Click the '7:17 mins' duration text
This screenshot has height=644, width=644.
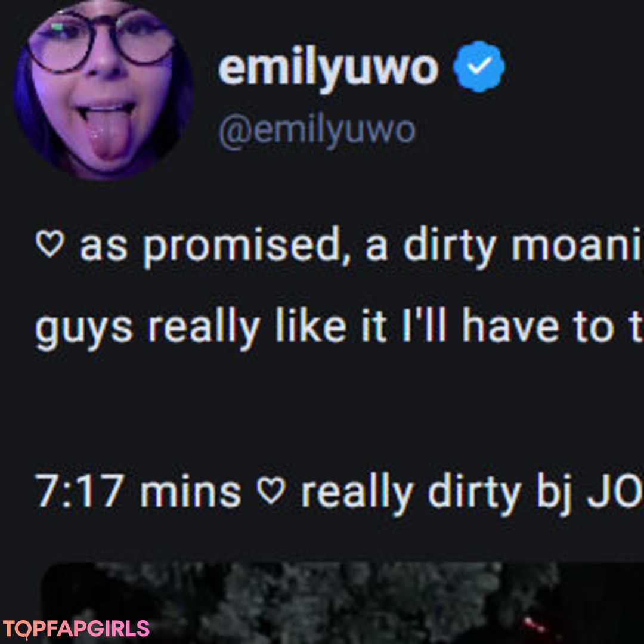pyautogui.click(x=138, y=491)
